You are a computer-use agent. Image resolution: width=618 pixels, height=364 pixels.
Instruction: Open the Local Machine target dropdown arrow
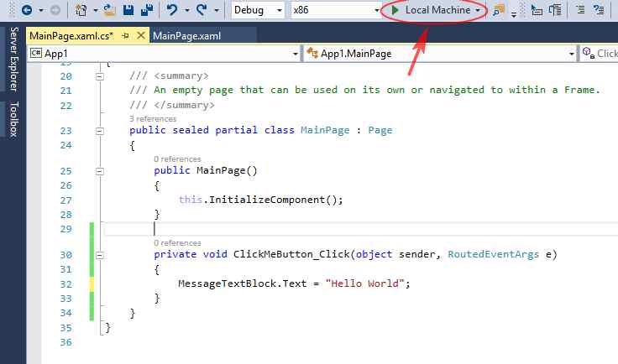[478, 10]
